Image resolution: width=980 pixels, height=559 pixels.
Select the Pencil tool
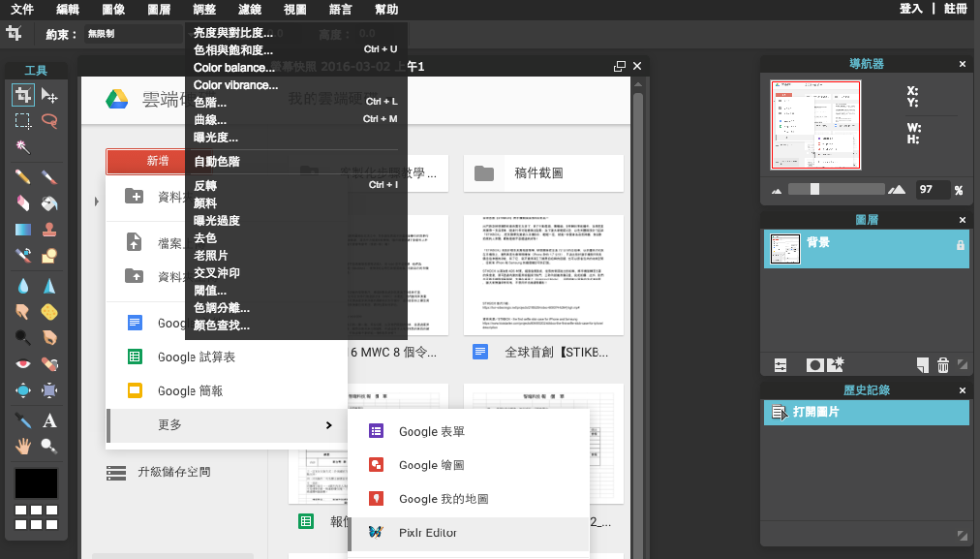pos(23,177)
